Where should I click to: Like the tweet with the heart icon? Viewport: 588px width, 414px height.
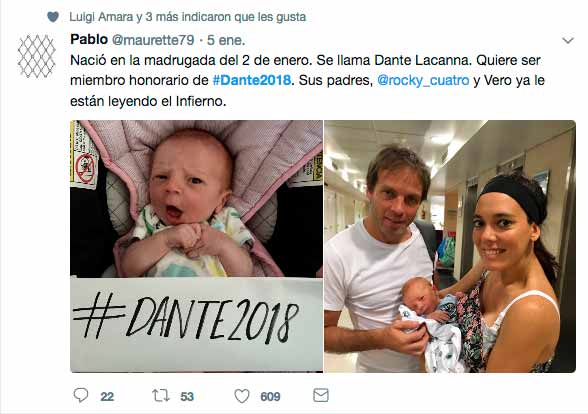pos(242,396)
